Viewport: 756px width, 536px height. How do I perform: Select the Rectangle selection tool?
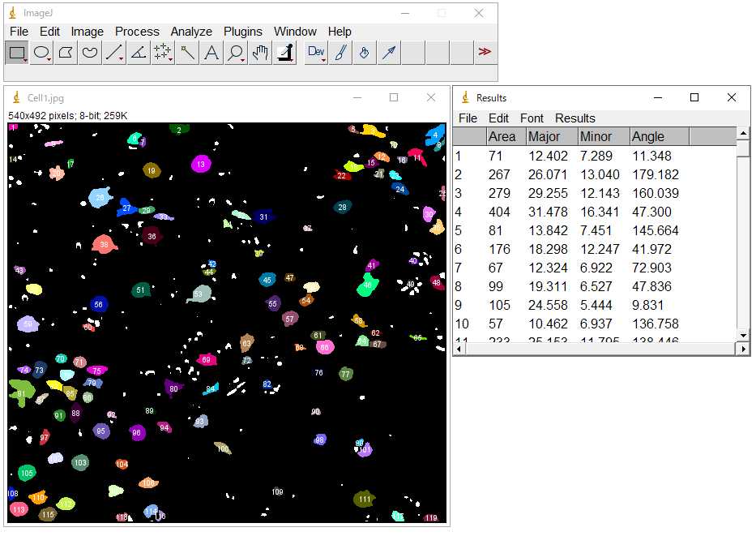point(17,53)
